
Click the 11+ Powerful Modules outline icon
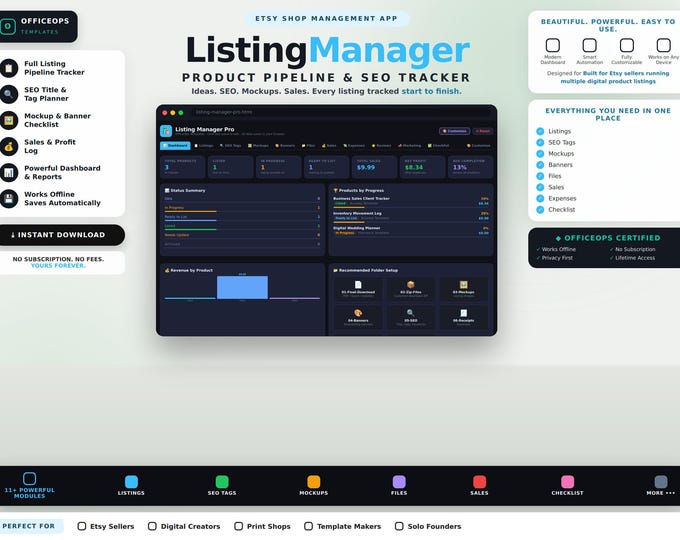pos(29,478)
